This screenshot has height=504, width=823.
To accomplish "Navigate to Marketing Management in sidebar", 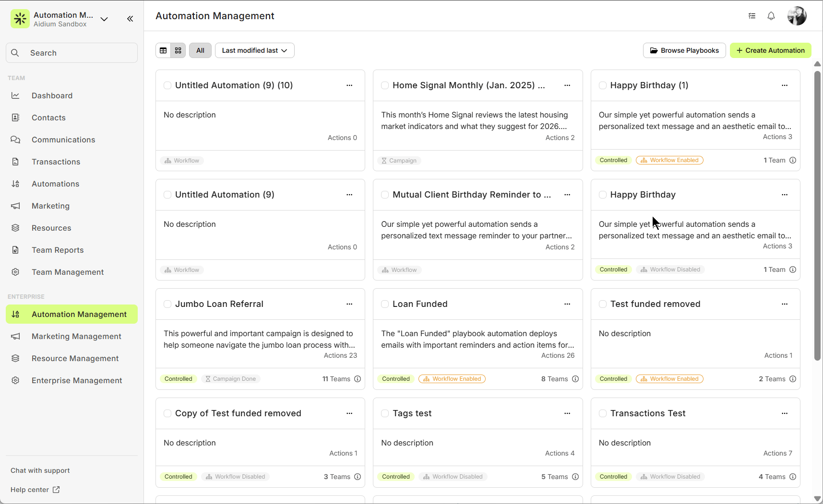I will pos(76,336).
